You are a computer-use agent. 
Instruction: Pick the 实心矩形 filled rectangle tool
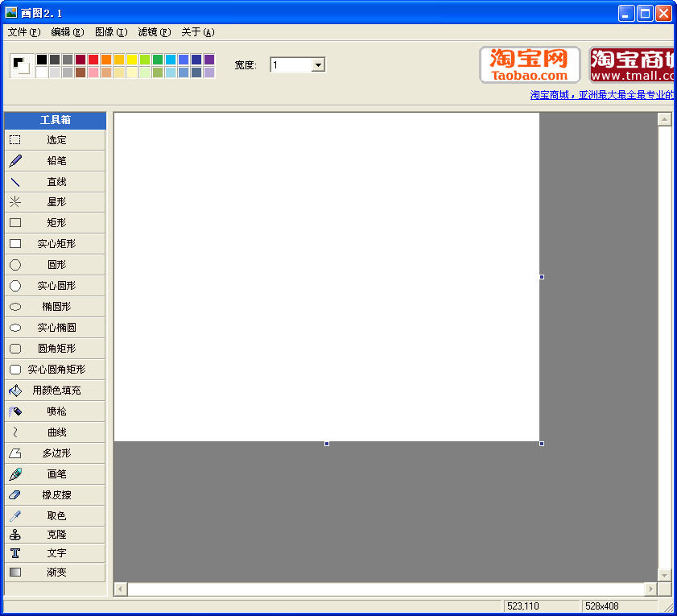pyautogui.click(x=54, y=244)
